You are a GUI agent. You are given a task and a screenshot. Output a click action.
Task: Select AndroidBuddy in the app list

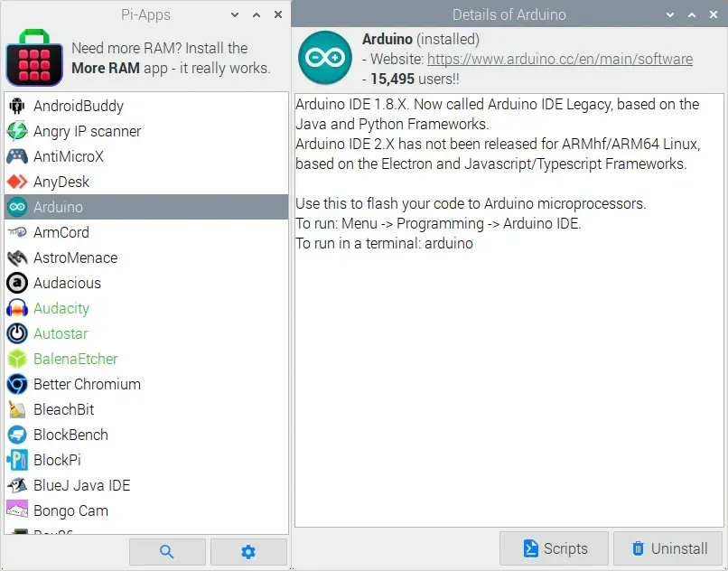(x=146, y=106)
